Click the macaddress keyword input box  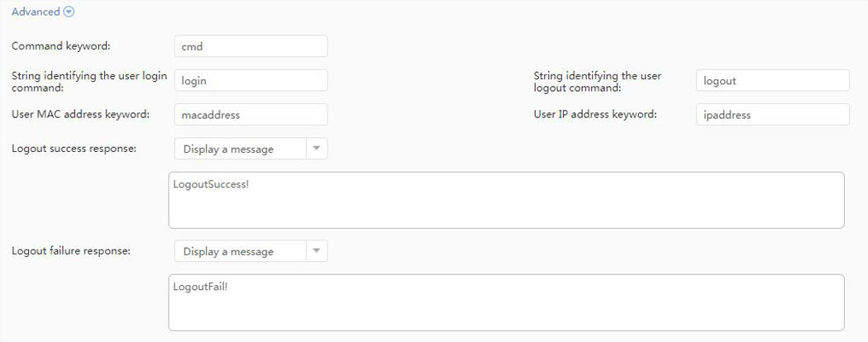250,115
